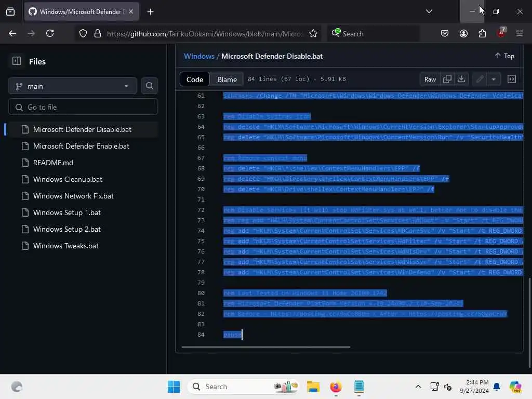Show site security padlock info
Screen dimensions: 532x399
click(x=98, y=34)
